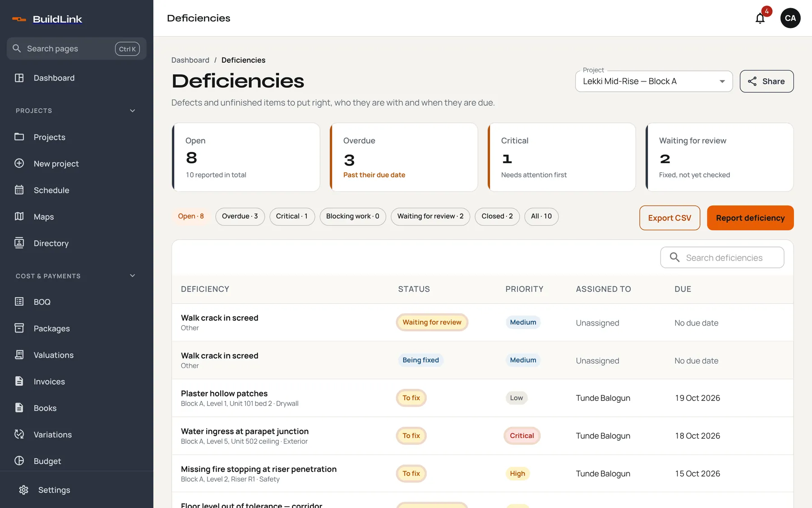Click Export CSV
Image resolution: width=812 pixels, height=508 pixels.
click(x=669, y=218)
